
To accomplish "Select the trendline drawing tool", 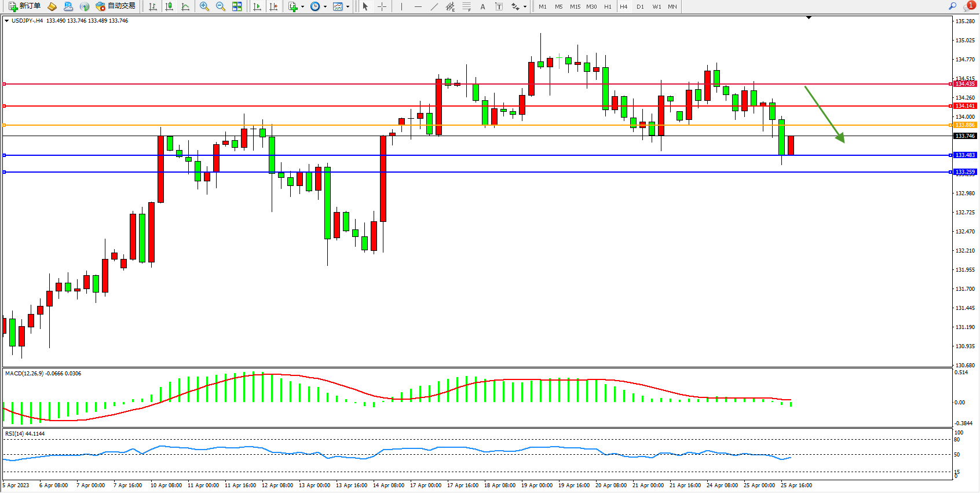I will point(434,6).
